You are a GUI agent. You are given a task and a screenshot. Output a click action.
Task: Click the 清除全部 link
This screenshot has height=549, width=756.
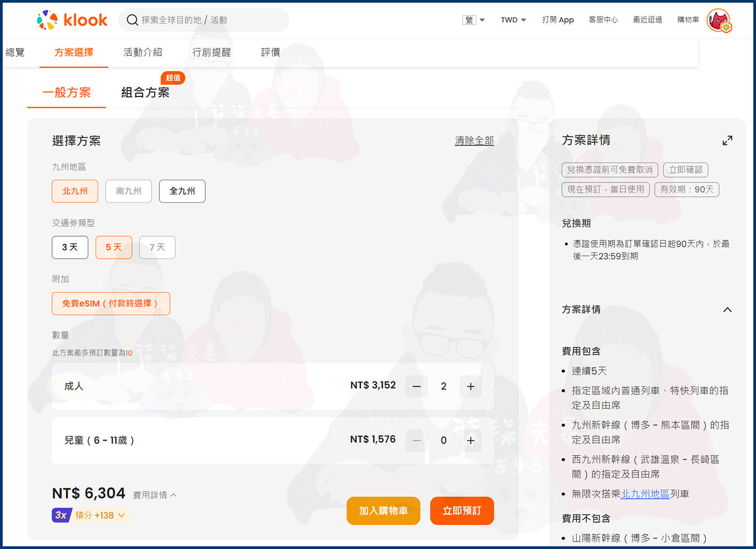coord(474,141)
